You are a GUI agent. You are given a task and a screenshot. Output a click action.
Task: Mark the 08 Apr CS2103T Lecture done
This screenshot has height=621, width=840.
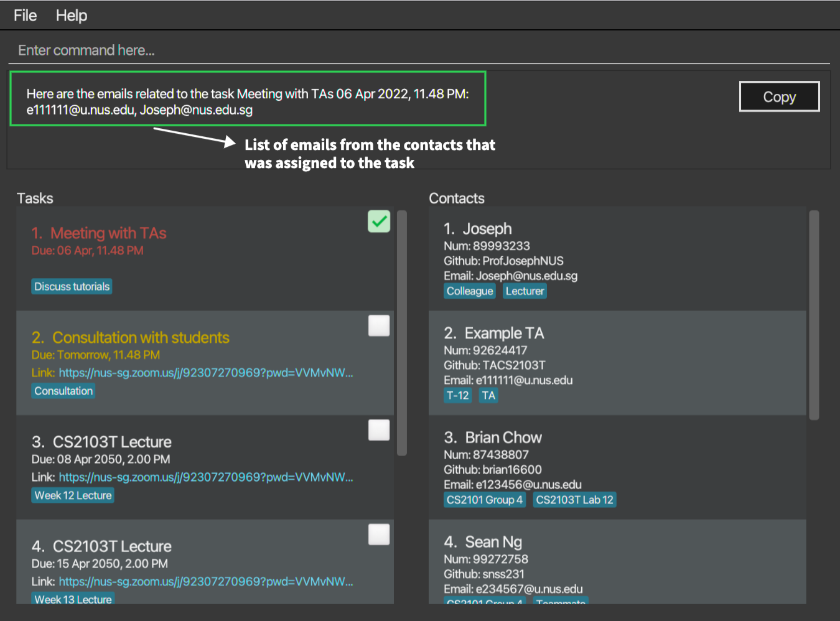379,430
